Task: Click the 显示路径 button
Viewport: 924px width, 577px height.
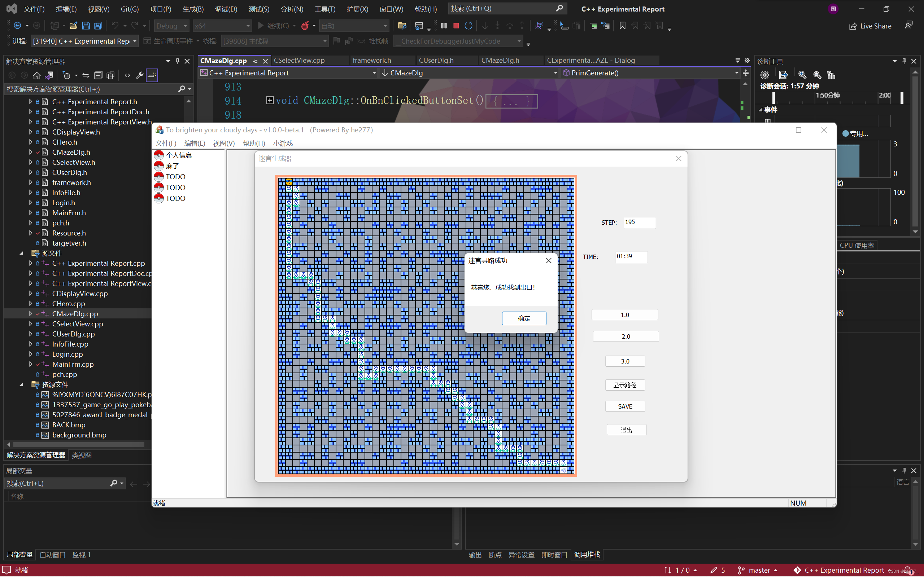Action: click(625, 385)
